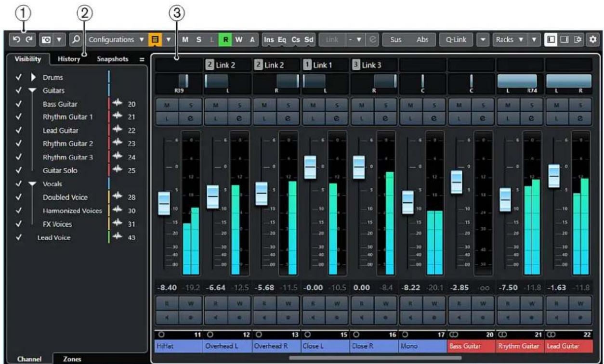The width and height of the screenshot is (604, 364).
Task: Open the Configurations dropdown
Action: [x=117, y=39]
